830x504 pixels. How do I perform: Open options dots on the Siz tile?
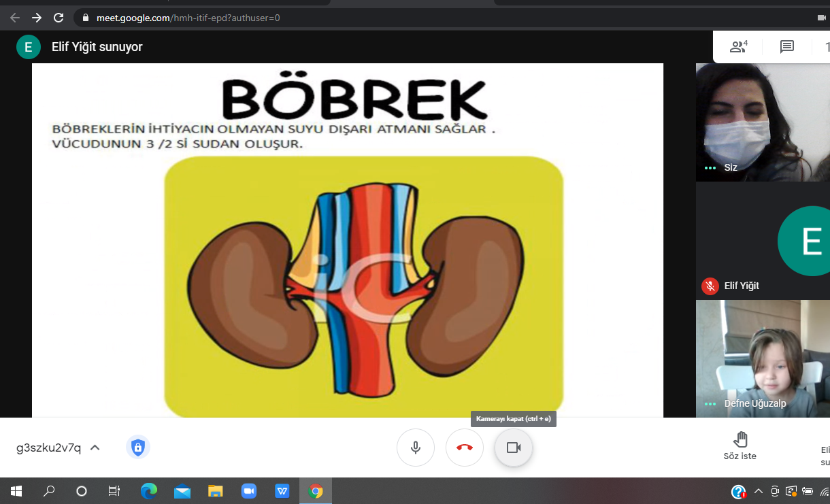tap(710, 168)
